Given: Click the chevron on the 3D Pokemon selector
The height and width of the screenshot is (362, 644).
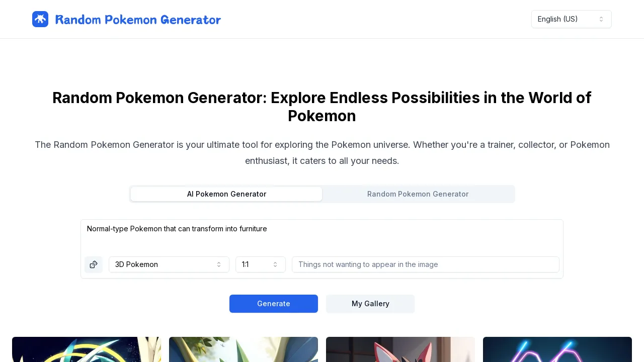Looking at the screenshot, I should coord(219,264).
